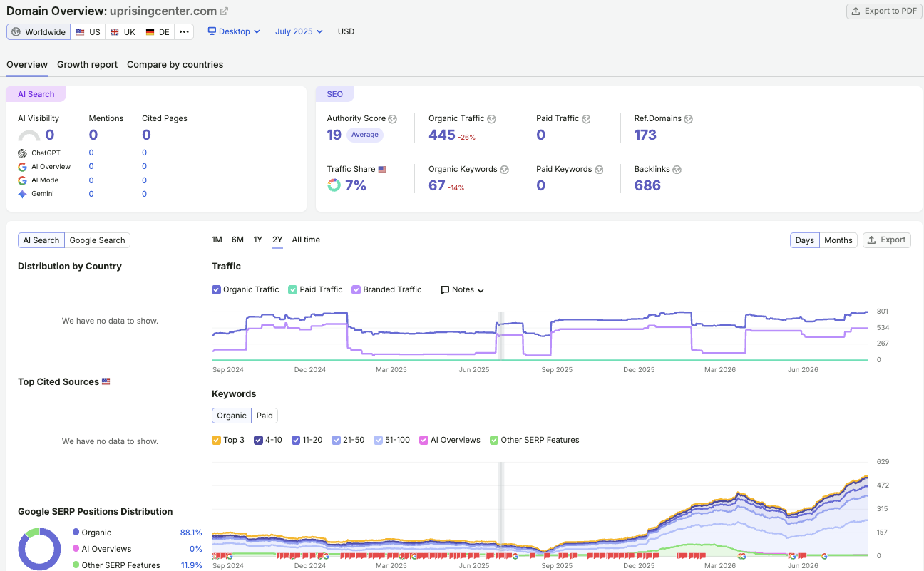924x571 pixels.
Task: Uncheck Organic Traffic series checkbox
Action: 216,290
